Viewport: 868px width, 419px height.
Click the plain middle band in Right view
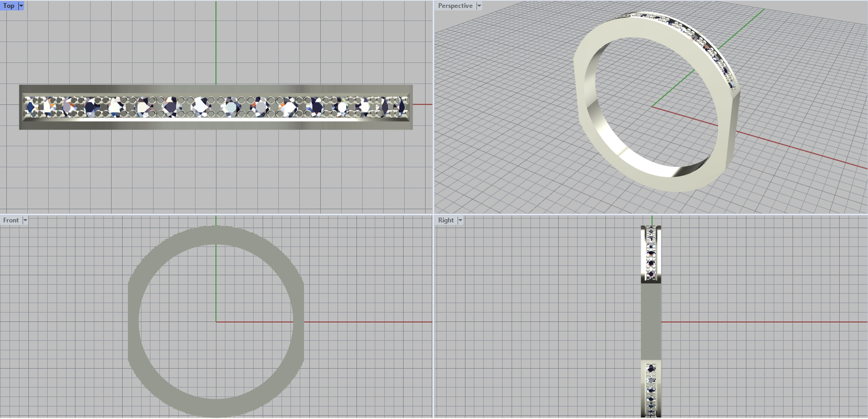(x=651, y=321)
